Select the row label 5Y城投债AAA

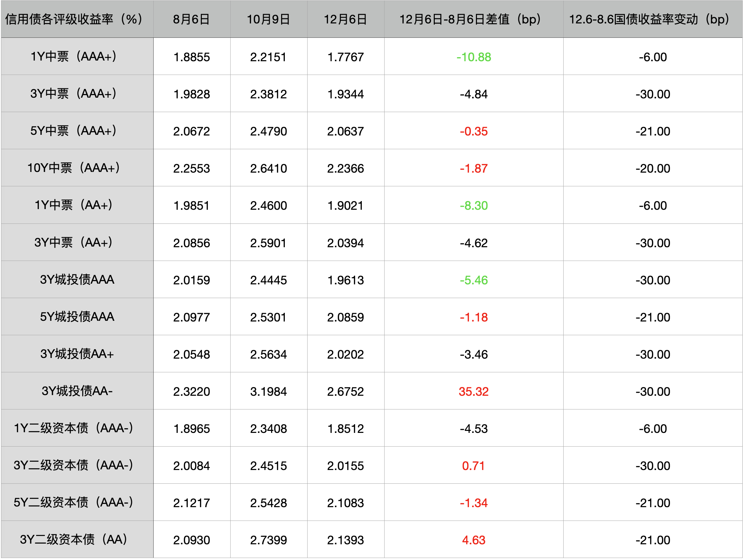[x=77, y=317]
